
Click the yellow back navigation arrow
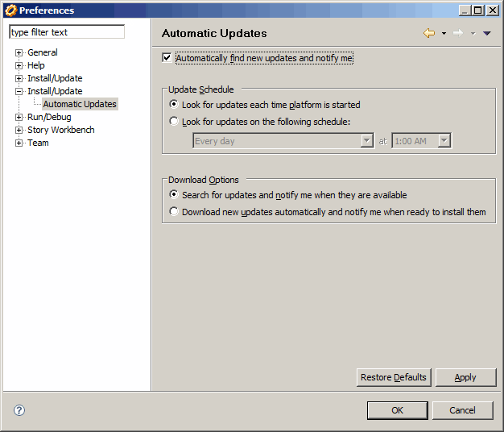pos(429,33)
